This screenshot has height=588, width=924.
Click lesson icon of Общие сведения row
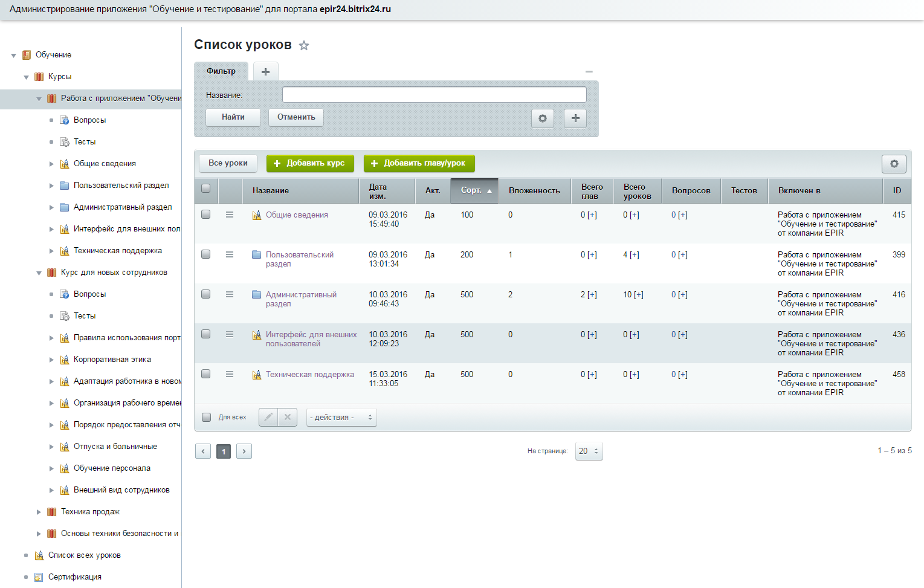(257, 215)
